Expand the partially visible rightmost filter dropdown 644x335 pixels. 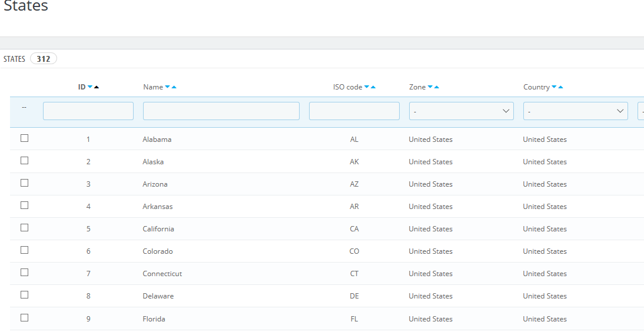pos(640,111)
